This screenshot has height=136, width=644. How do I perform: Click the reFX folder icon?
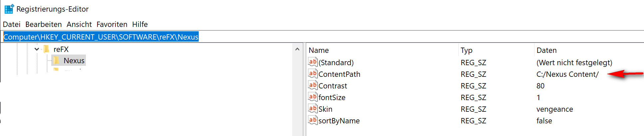pyautogui.click(x=47, y=49)
